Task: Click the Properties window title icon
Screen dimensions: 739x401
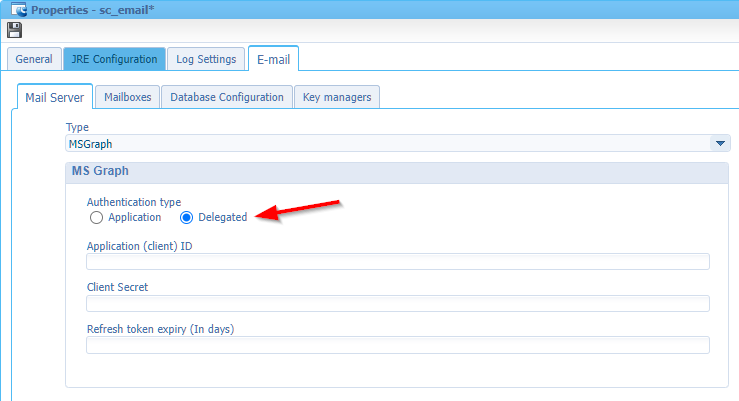Action: (18, 9)
